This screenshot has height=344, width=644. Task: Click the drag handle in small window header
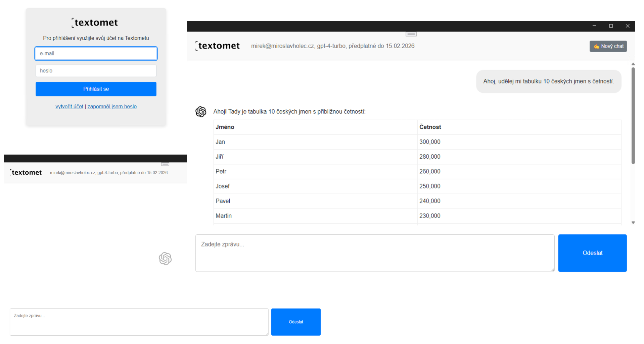(x=165, y=164)
